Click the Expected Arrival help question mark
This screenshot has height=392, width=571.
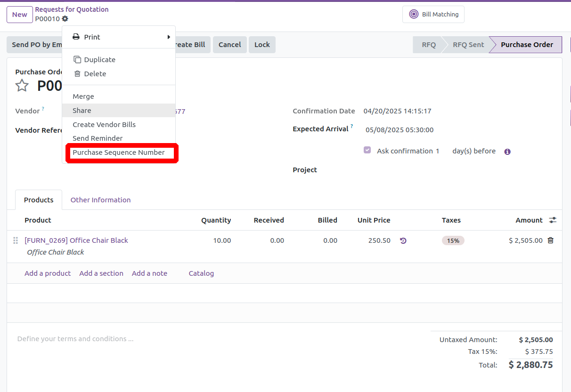pos(351,127)
